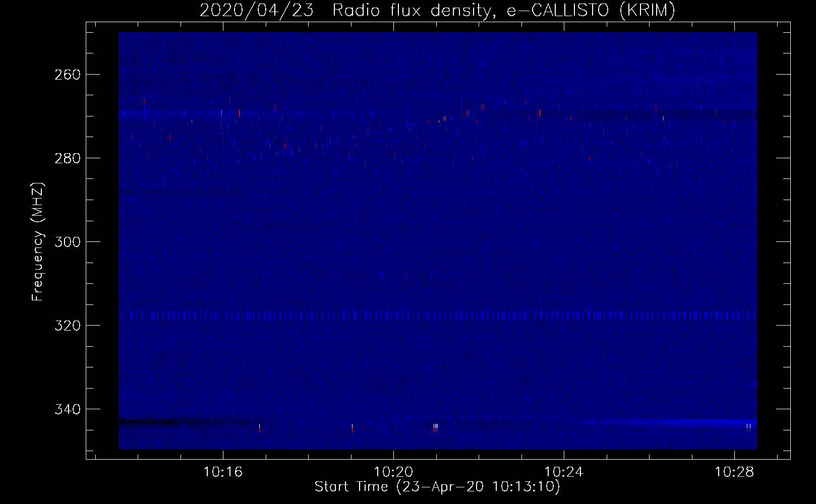
Task: Click the white spike cluster near 10:21
Action: click(x=435, y=427)
